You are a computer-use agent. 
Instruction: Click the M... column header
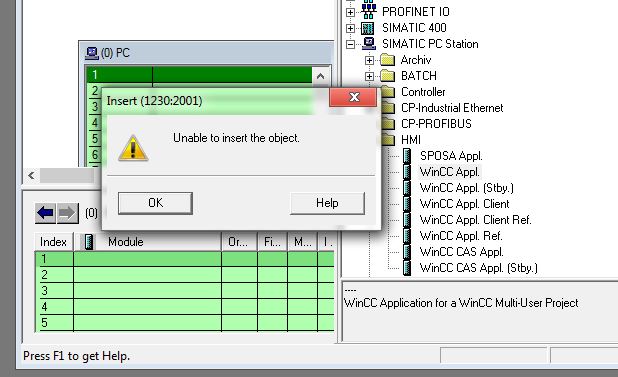(x=303, y=242)
